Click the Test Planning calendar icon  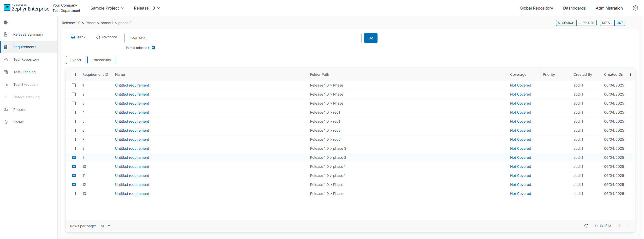click(6, 72)
